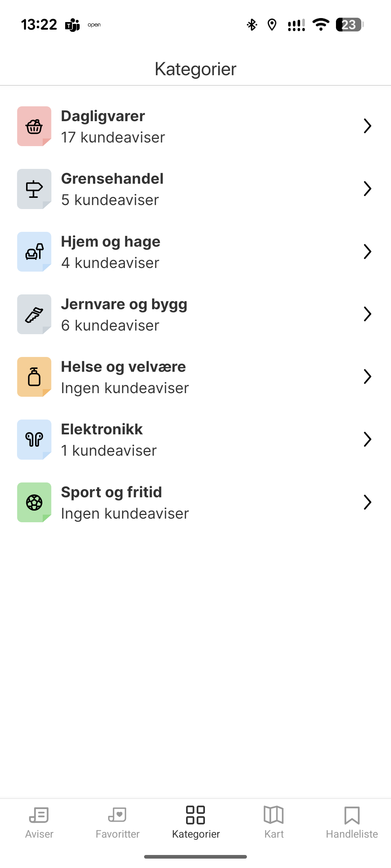The image size is (391, 868).
Task: Open the Microsoft Teams status bar notification
Action: pyautogui.click(x=72, y=25)
